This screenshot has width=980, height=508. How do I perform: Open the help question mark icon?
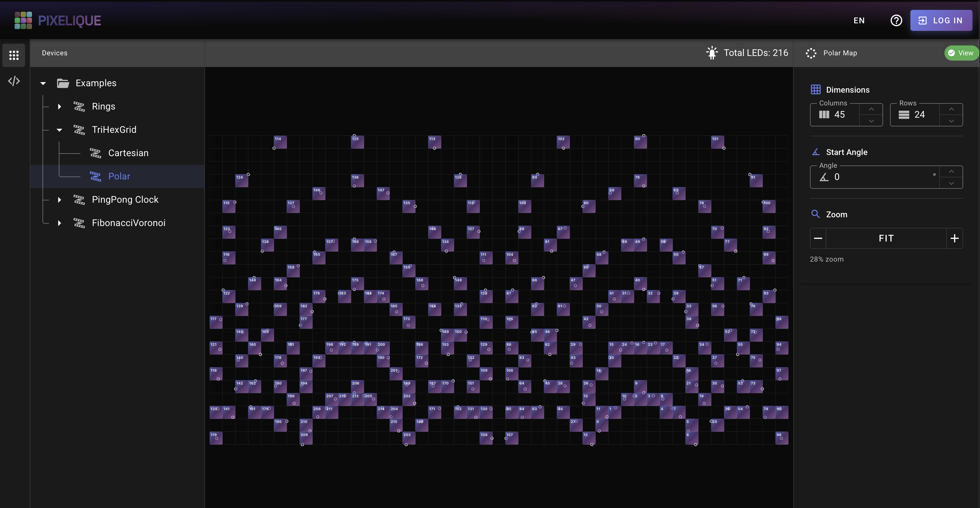[x=896, y=21]
